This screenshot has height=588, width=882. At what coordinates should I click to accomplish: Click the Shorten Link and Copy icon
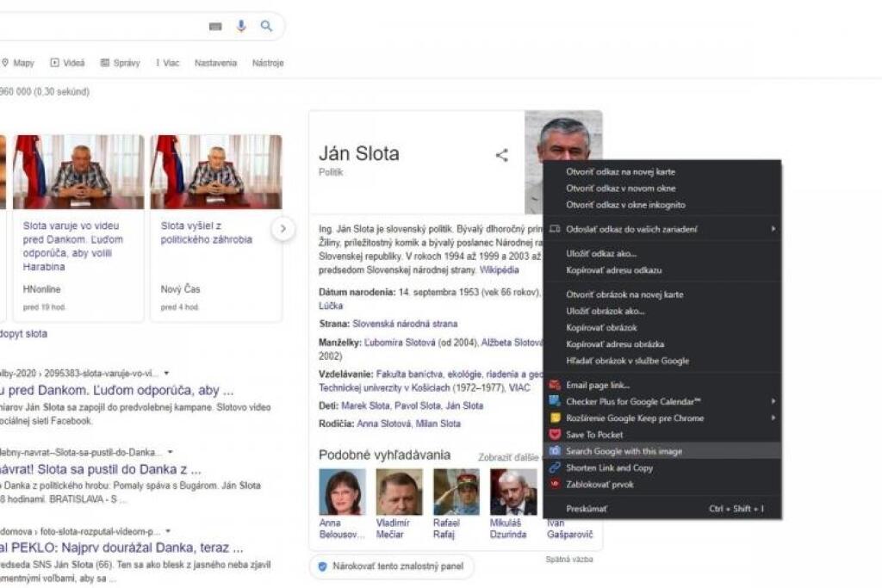pos(555,467)
